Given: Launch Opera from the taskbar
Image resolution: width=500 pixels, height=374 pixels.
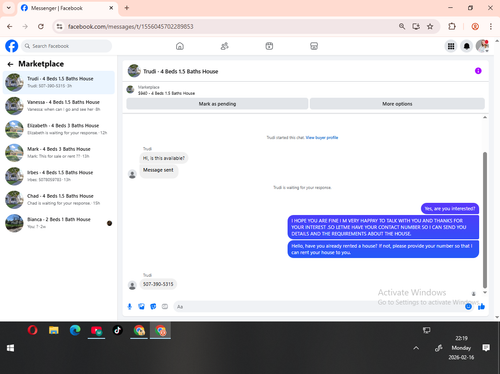Looking at the screenshot, I should pyautogui.click(x=32, y=330).
